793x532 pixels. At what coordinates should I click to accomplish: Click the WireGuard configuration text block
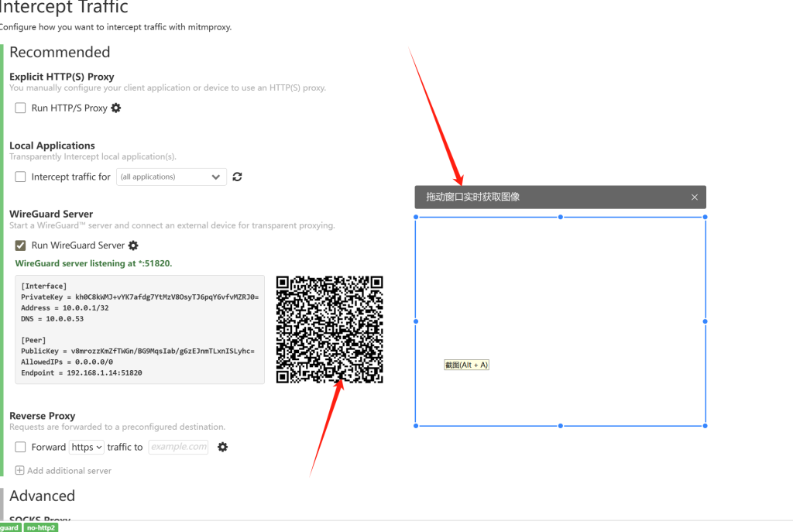(139, 329)
